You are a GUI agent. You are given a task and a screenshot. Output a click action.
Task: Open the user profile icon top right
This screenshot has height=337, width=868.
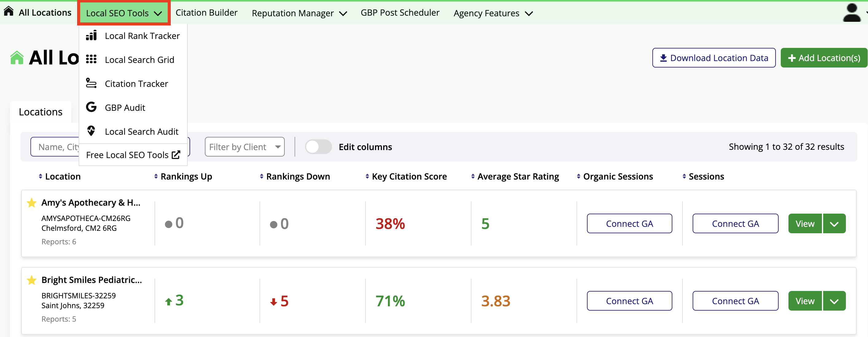coord(851,13)
